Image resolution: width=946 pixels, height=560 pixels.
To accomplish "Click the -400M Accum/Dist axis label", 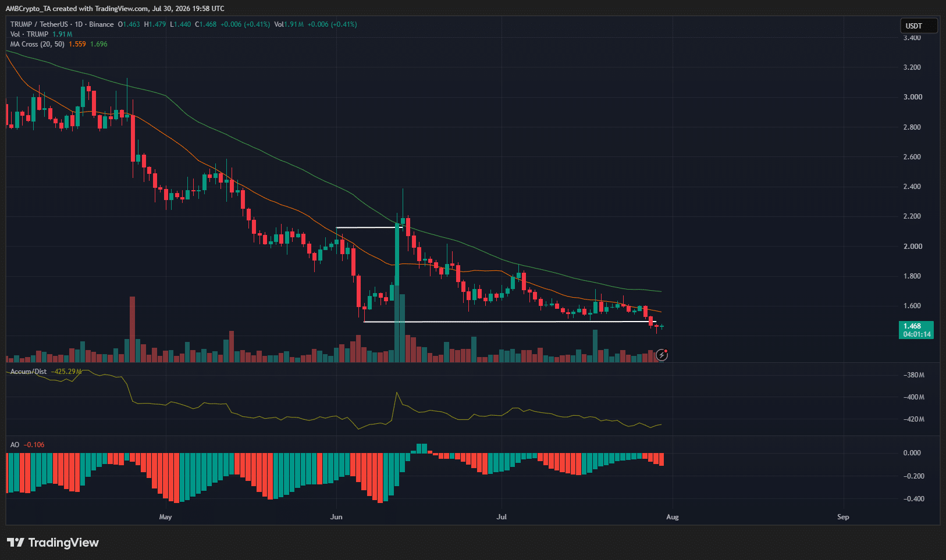I will click(913, 397).
